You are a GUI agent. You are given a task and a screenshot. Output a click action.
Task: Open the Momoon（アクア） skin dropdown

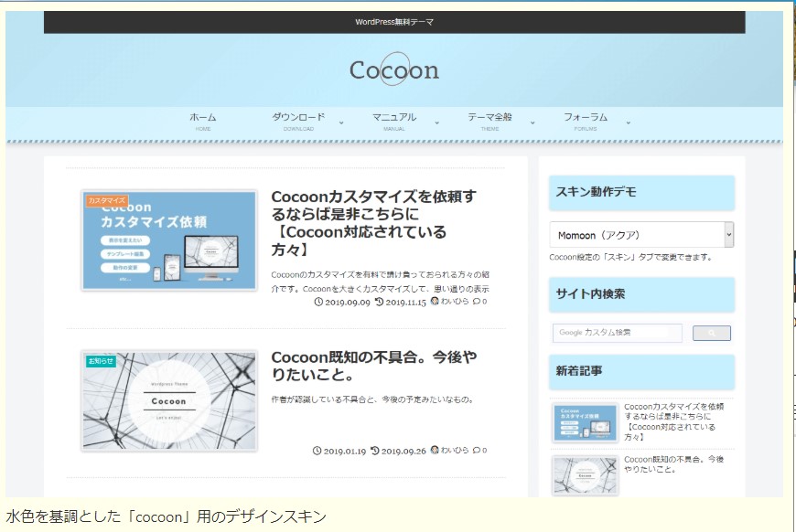641,235
